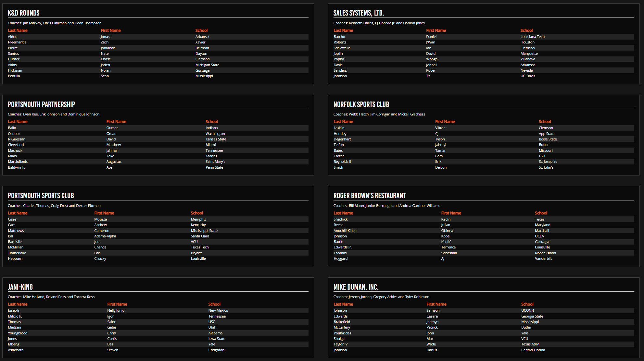Click Saint Mary's school cell

pos(215,162)
